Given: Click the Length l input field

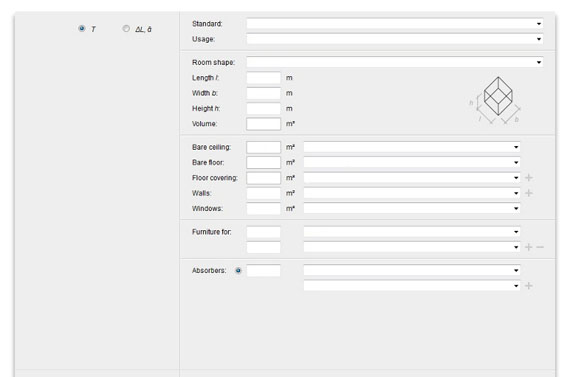Looking at the screenshot, I should point(264,78).
